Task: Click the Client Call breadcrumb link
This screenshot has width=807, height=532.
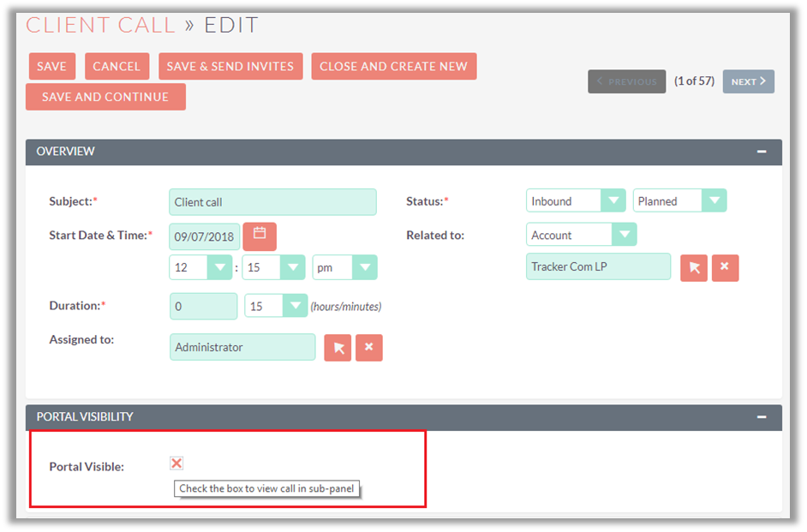Action: [x=100, y=25]
